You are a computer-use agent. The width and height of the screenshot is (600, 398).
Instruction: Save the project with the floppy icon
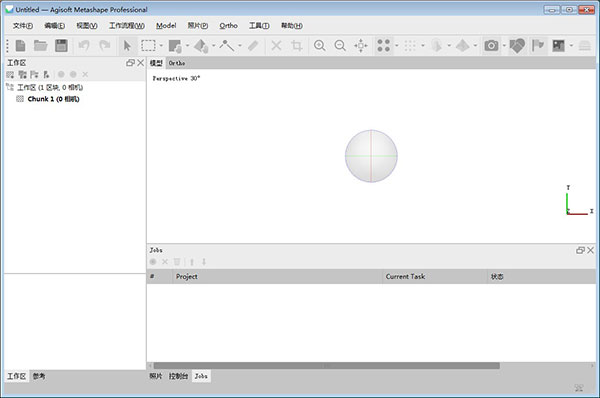61,46
